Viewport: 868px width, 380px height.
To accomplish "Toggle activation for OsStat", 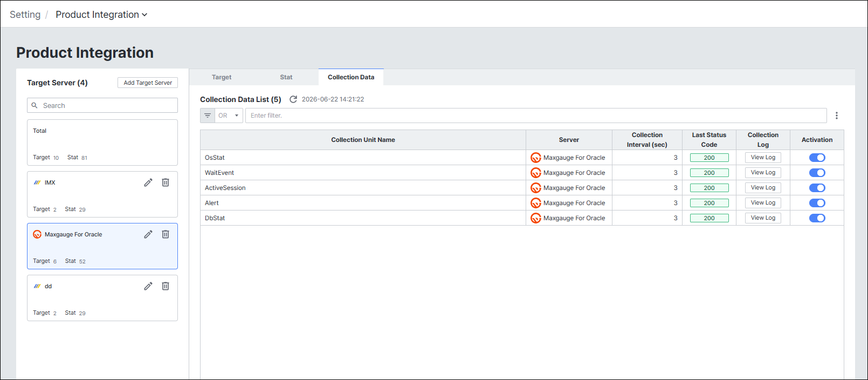I will pyautogui.click(x=817, y=158).
